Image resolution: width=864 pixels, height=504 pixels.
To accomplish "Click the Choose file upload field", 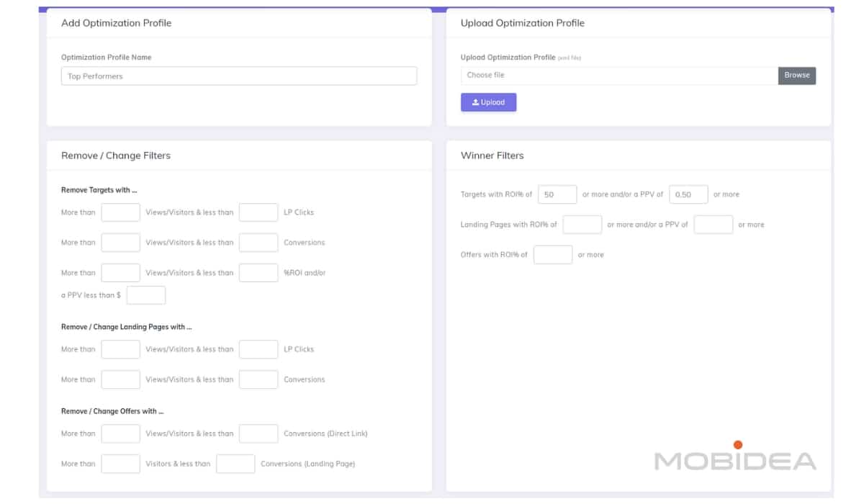I will [x=619, y=76].
